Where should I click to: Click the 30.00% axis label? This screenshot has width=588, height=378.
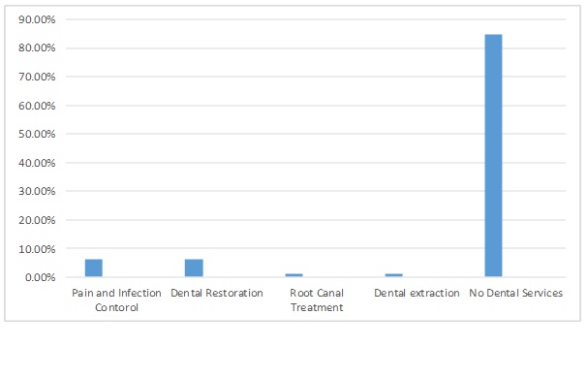[37, 191]
